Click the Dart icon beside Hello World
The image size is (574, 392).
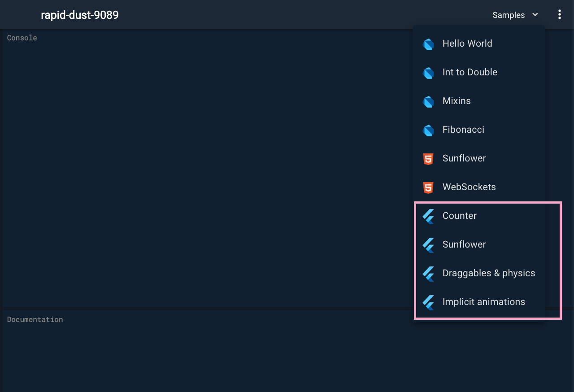pyautogui.click(x=428, y=44)
